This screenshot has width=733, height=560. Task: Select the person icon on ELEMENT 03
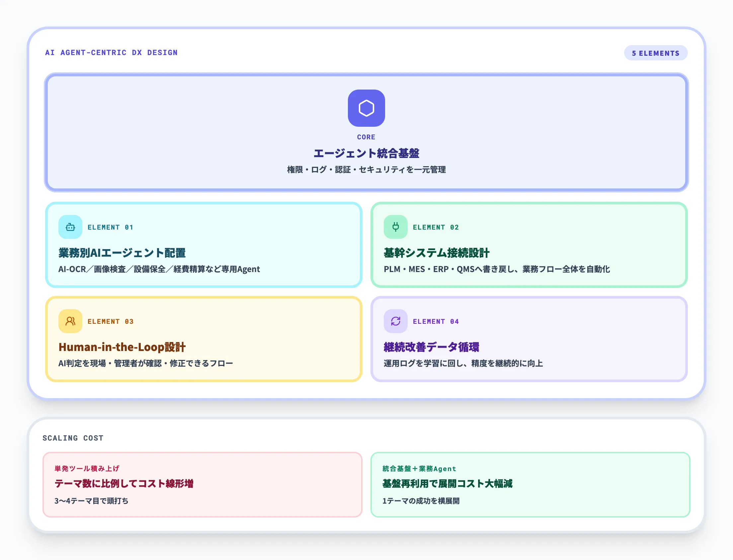point(70,321)
